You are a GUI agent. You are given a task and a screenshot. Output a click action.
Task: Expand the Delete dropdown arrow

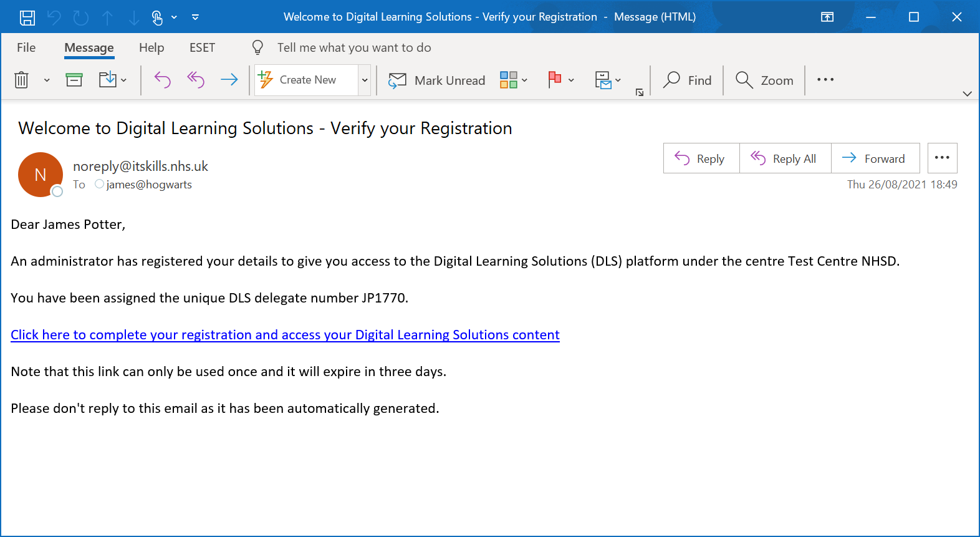tap(47, 80)
